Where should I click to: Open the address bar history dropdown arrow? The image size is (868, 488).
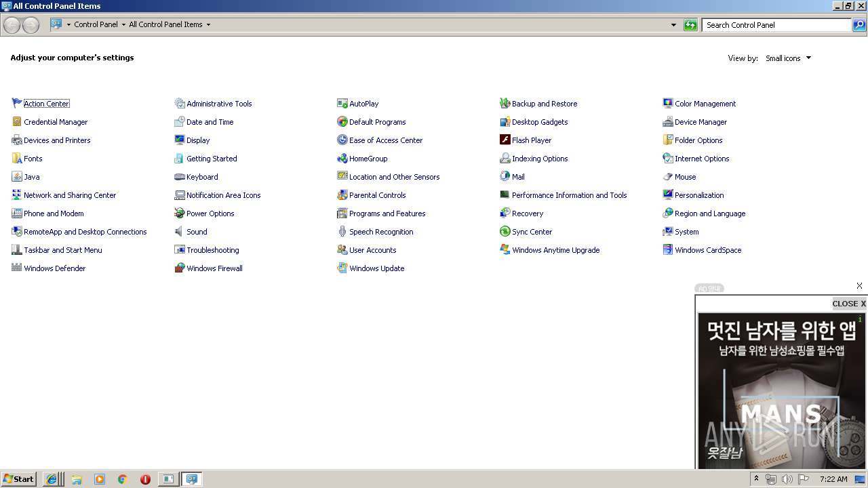pyautogui.click(x=673, y=25)
